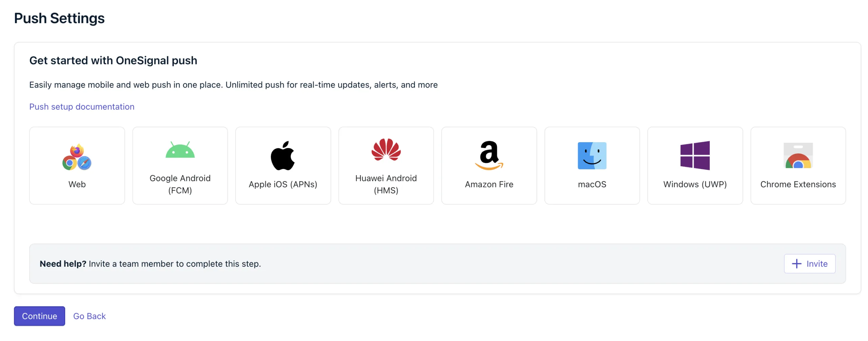
Task: Select the Apple iOS (APNs) label
Action: (x=283, y=184)
